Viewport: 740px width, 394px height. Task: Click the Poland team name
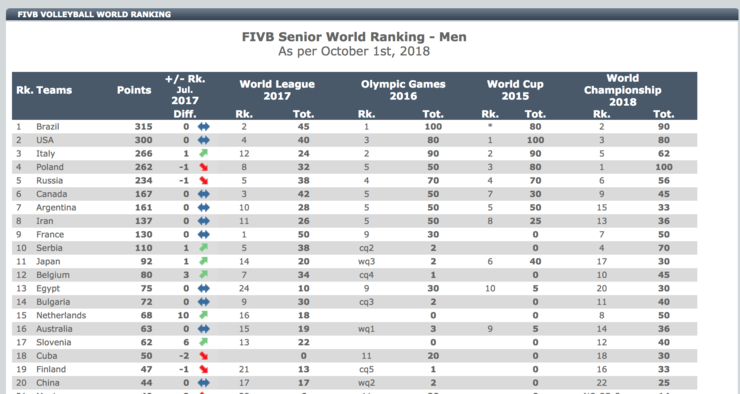(x=50, y=167)
